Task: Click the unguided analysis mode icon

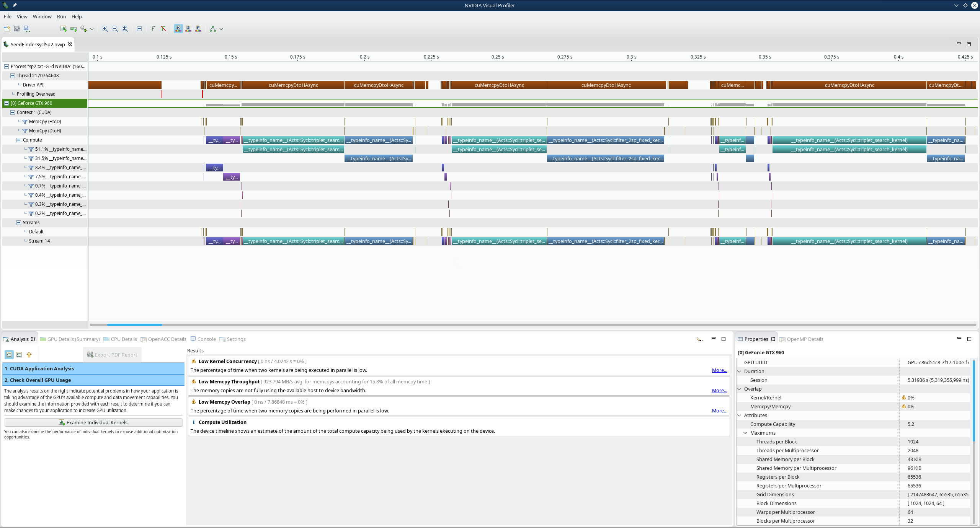Action: click(x=19, y=355)
